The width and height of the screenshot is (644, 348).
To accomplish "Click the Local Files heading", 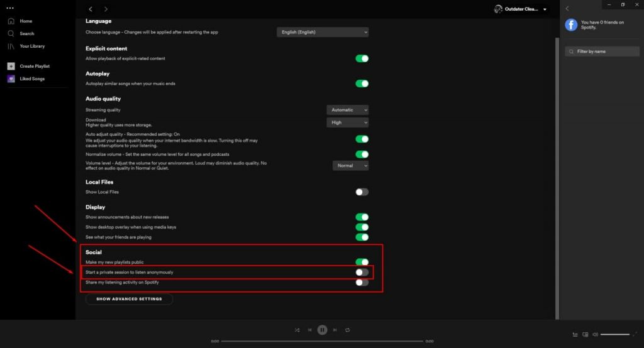I will (99, 182).
